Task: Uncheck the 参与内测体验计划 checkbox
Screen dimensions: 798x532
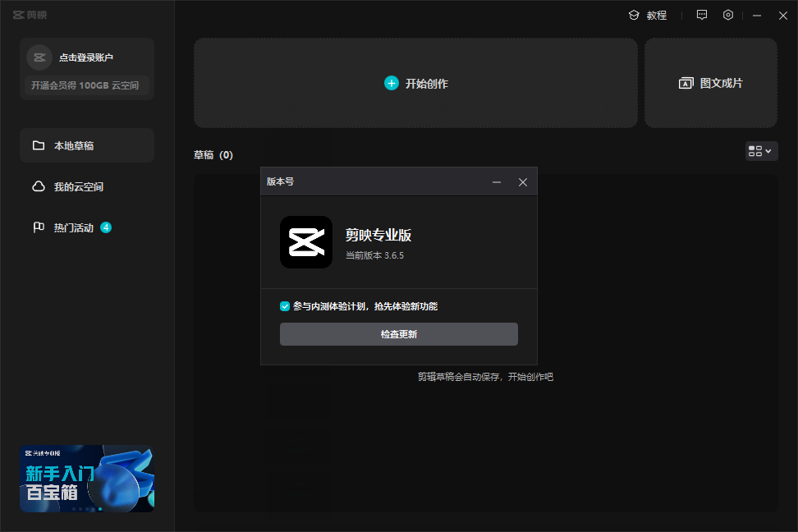Action: (x=285, y=306)
